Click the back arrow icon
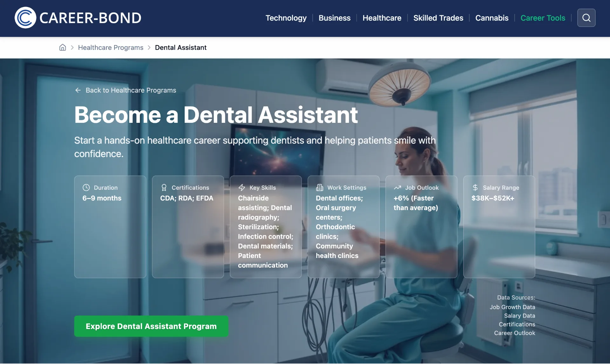The image size is (610, 364). (78, 90)
